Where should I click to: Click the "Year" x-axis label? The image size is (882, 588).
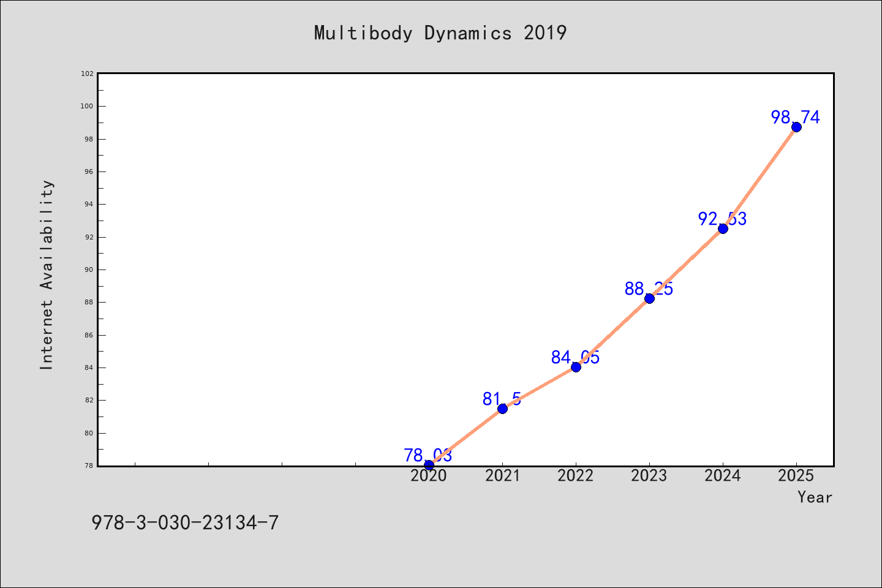click(x=815, y=497)
